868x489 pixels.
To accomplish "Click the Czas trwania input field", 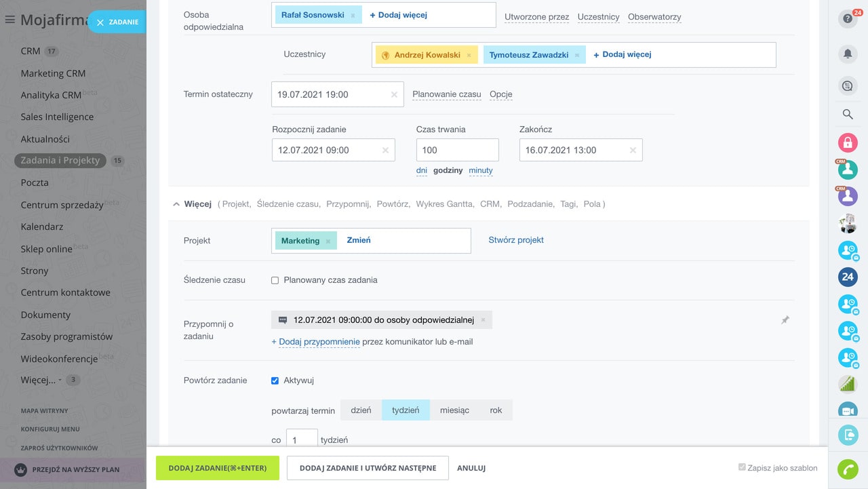I will pyautogui.click(x=457, y=150).
